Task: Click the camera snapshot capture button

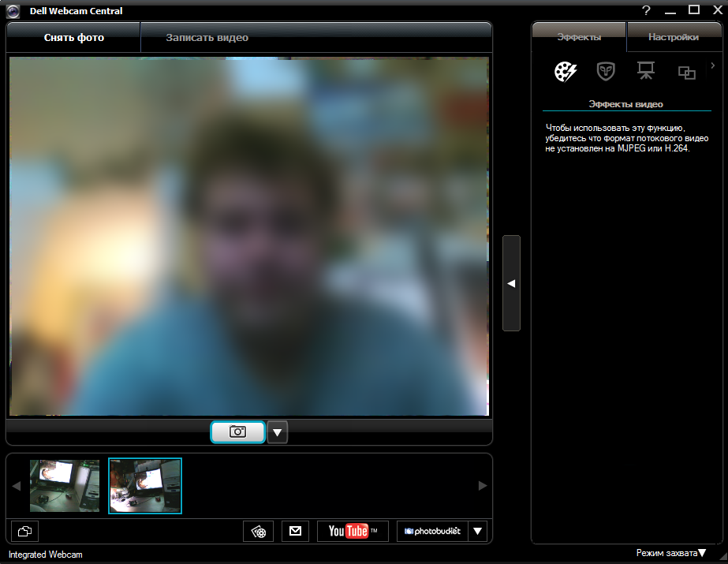Action: pos(237,432)
